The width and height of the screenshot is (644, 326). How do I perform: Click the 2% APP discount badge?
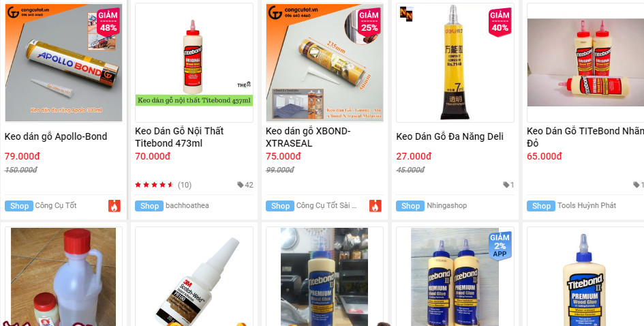click(500, 246)
